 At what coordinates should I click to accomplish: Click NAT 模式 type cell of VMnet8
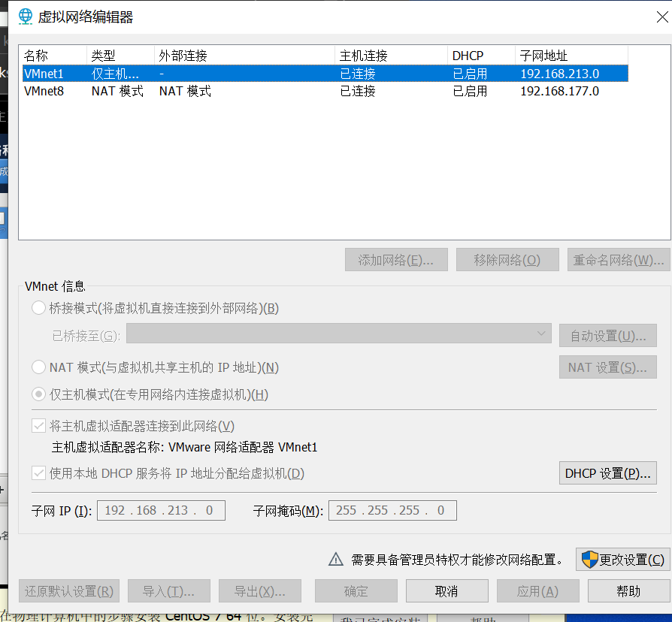pos(117,91)
